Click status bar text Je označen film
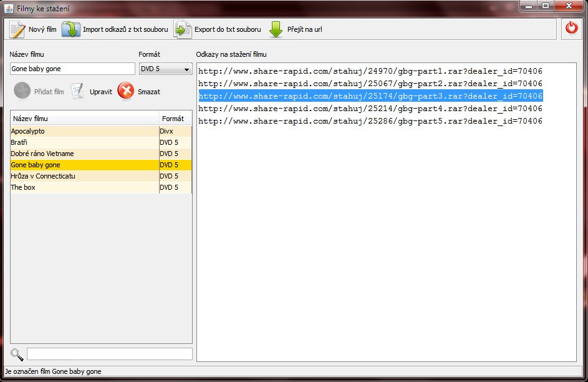 pyautogui.click(x=27, y=371)
